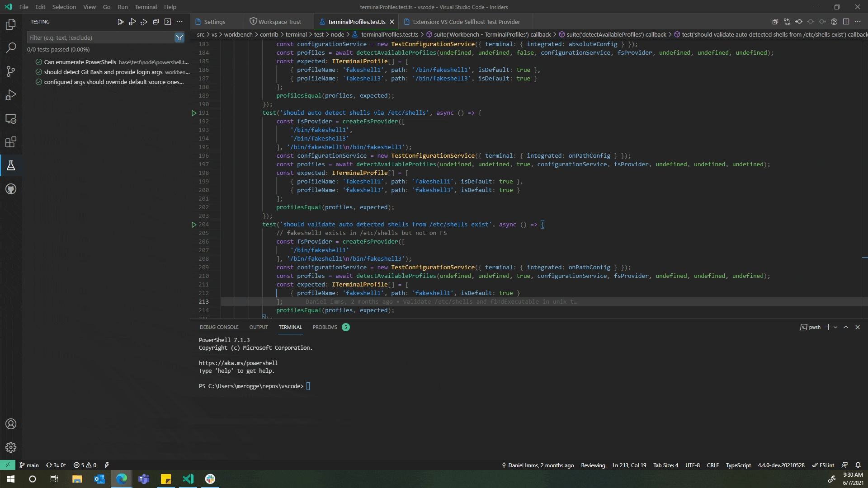Open the new terminal launch profile dropdown
Viewport: 868px width, 488px height.
pyautogui.click(x=835, y=327)
